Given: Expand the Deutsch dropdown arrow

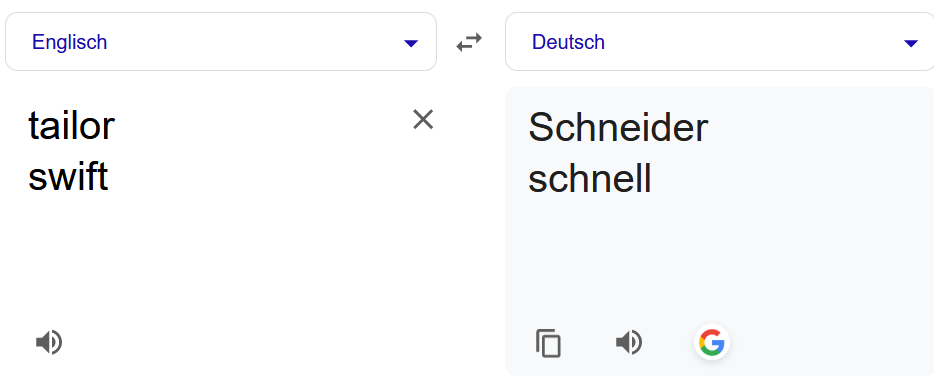Looking at the screenshot, I should [x=911, y=43].
